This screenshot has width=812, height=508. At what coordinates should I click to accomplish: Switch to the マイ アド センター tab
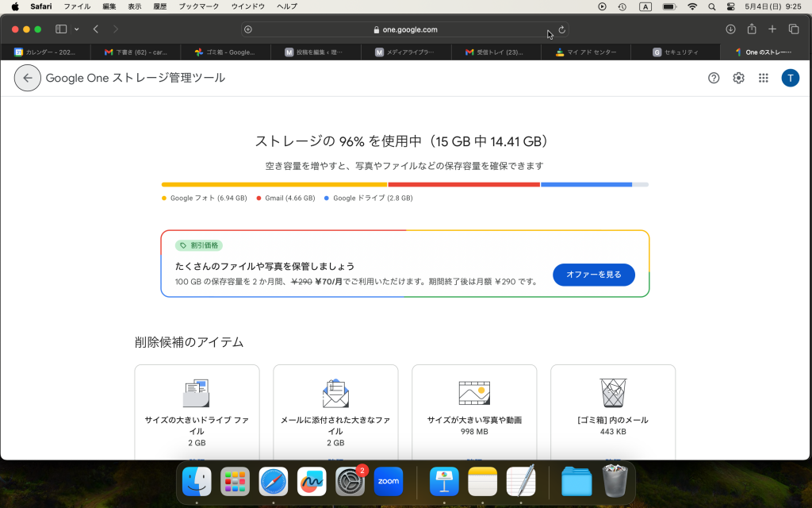pos(586,52)
